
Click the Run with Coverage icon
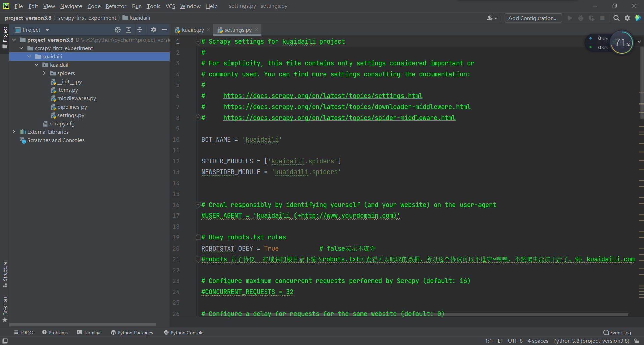(x=592, y=18)
